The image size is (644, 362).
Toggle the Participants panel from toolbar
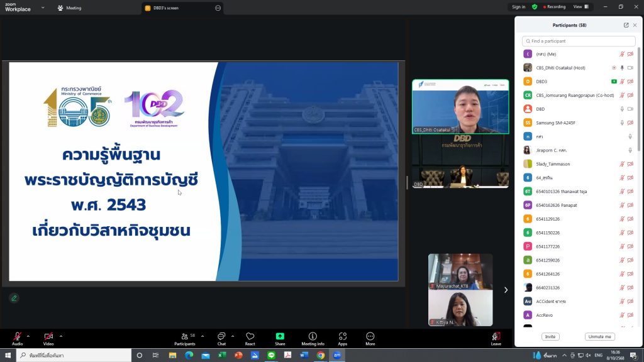185,339
